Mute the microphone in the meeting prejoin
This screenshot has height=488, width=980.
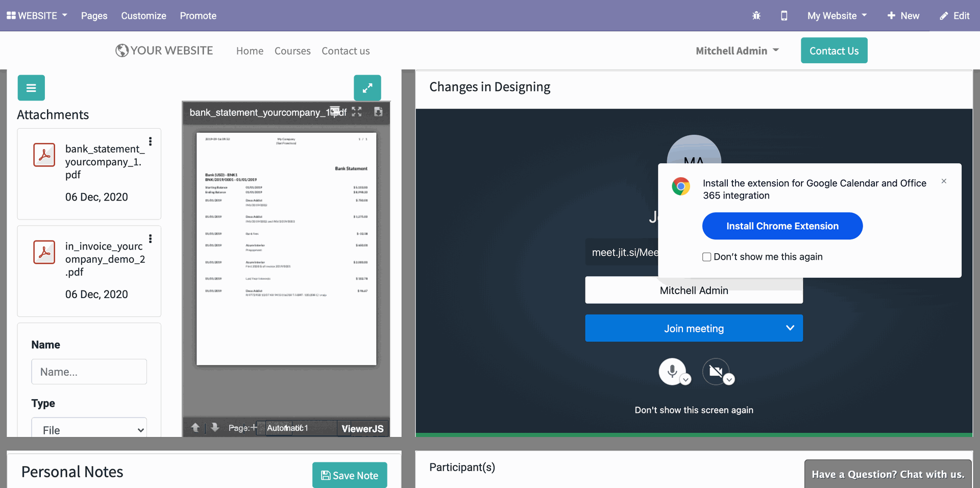pos(672,371)
